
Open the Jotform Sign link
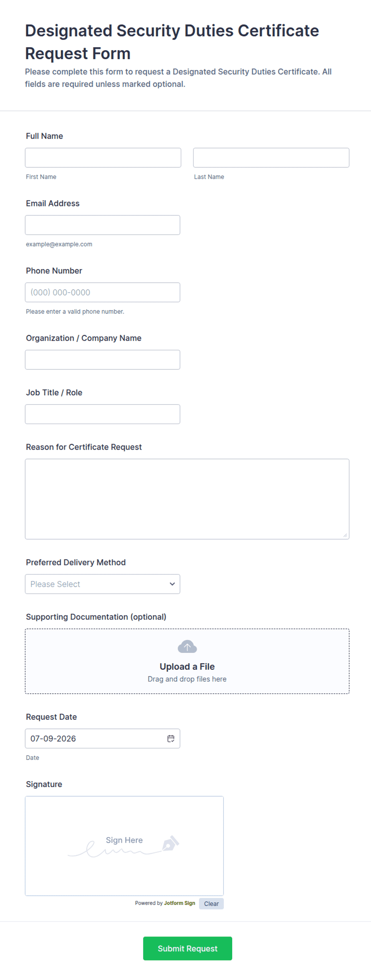pos(180,903)
